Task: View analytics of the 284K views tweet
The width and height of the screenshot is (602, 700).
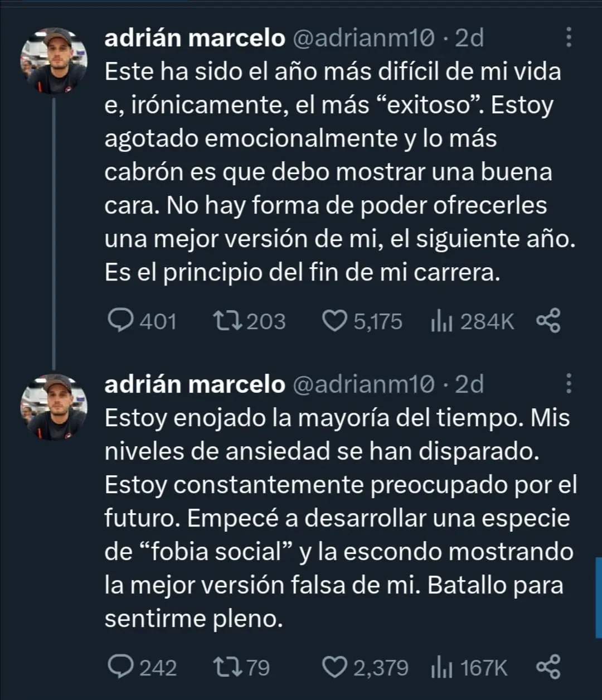Action: 441,322
